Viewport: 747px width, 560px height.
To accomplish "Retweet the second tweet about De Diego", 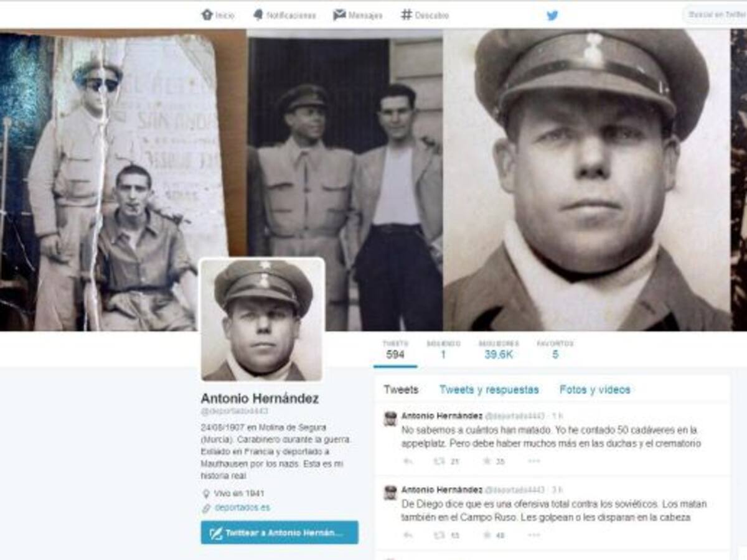I will coord(446,535).
